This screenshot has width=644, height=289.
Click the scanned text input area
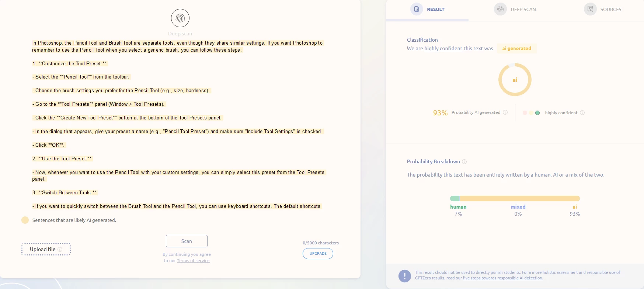179,125
